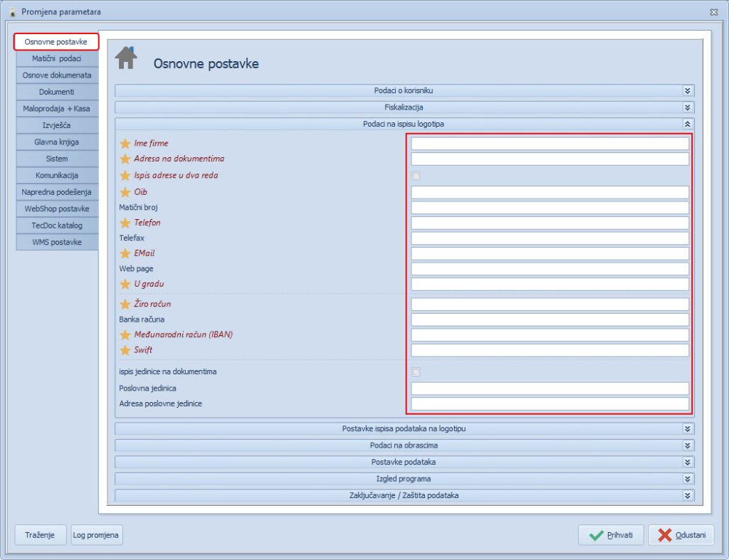Click the star icon beside Swift
The height and width of the screenshot is (560, 729).
[125, 350]
